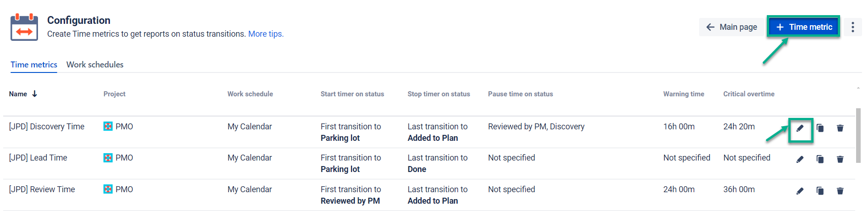Image resolution: width=868 pixels, height=211 pixels.
Task: Click the calendar Configuration logo icon
Action: 24,27
